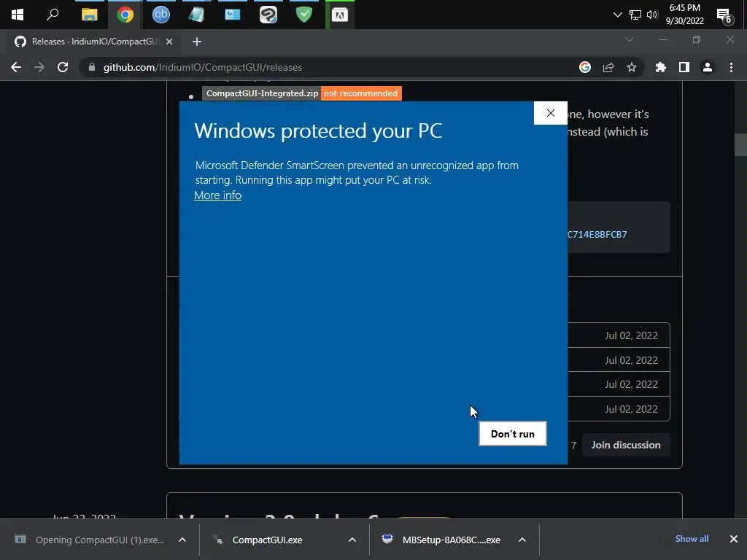Open the More info link
Image resolution: width=747 pixels, height=560 pixels.
pos(217,195)
